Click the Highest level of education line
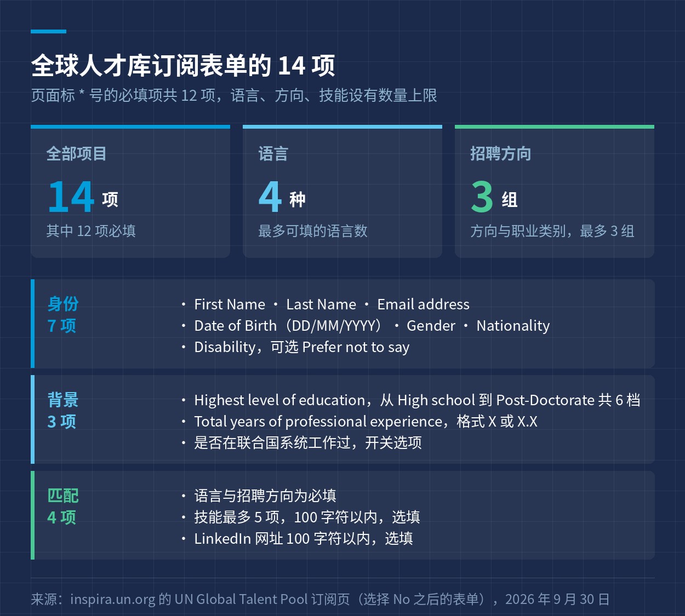The image size is (685, 616). coord(417,400)
